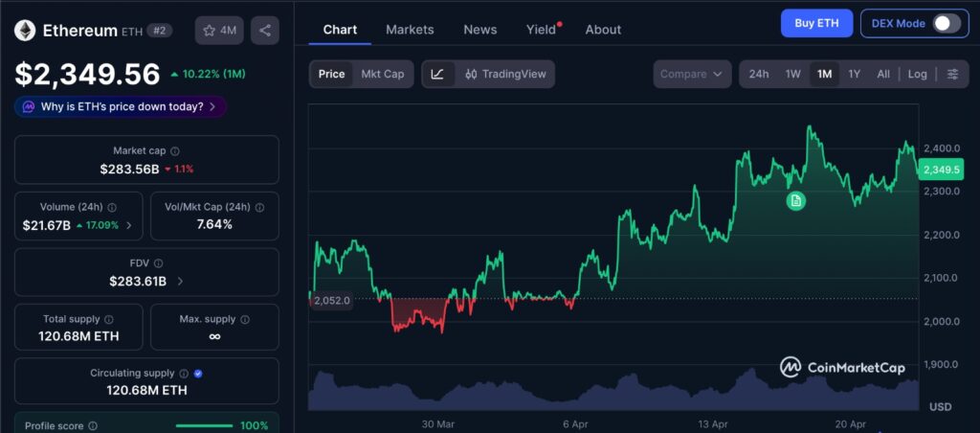The image size is (980, 433).
Task: Open the Compare dropdown
Action: 692,74
